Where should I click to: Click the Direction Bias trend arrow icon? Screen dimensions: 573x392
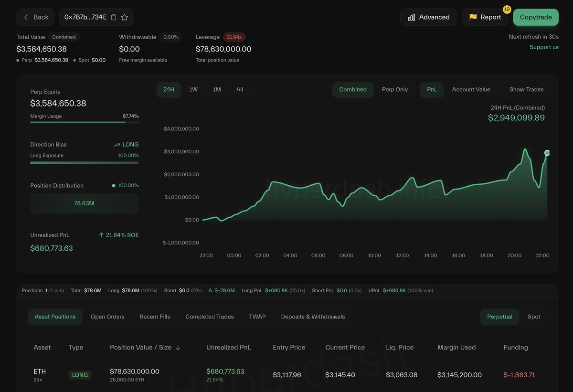coord(117,145)
